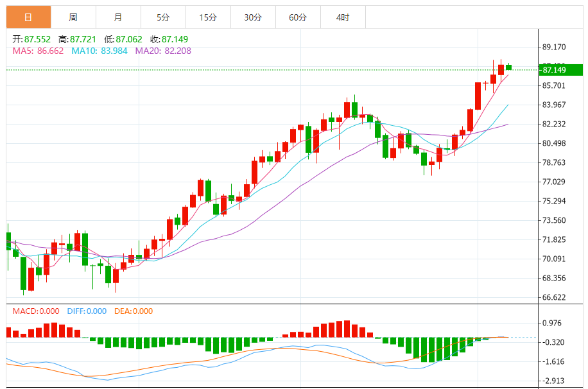Click the -2.913 MACD axis label
This screenshot has width=588, height=389.
pyautogui.click(x=553, y=381)
